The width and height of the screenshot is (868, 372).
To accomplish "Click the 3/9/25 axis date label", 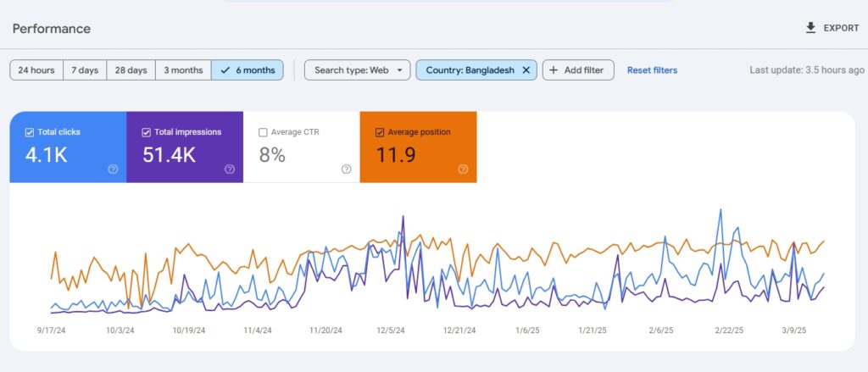I will click(793, 330).
